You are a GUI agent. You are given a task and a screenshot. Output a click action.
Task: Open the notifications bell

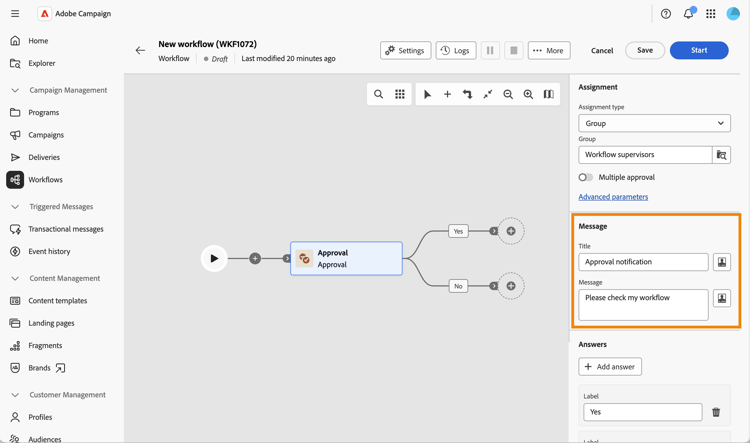[x=688, y=14]
